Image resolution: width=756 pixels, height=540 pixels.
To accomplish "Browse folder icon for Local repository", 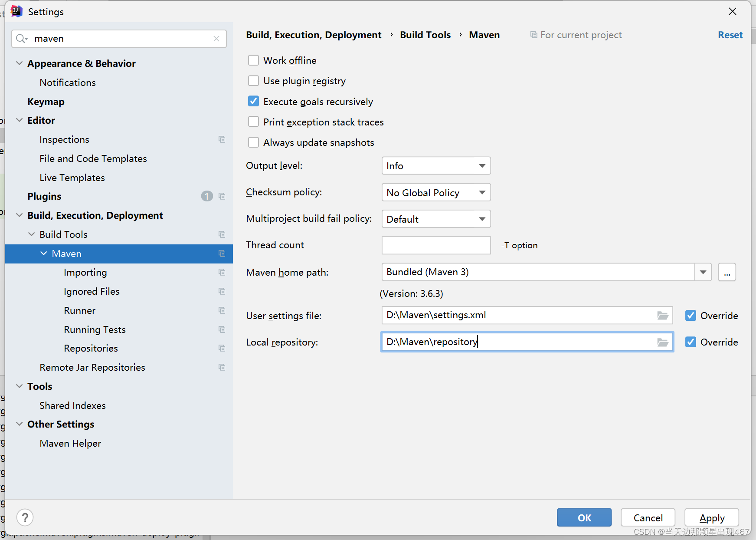I will pos(663,342).
